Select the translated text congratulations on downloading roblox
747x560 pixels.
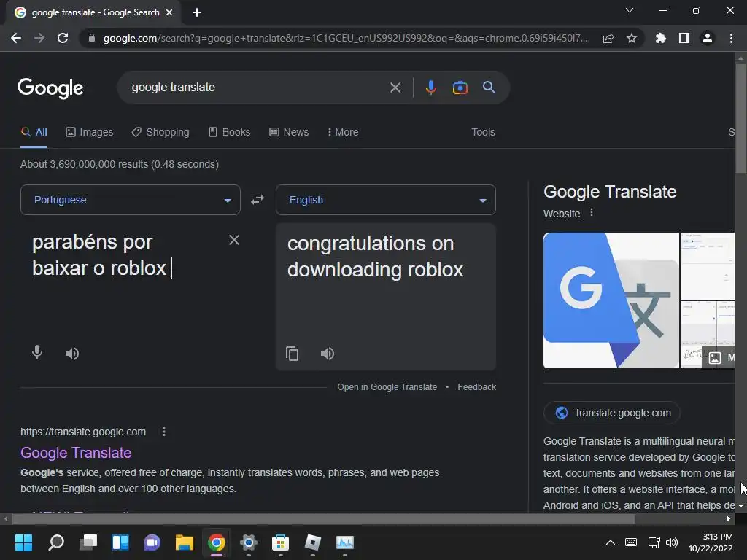[376, 256]
